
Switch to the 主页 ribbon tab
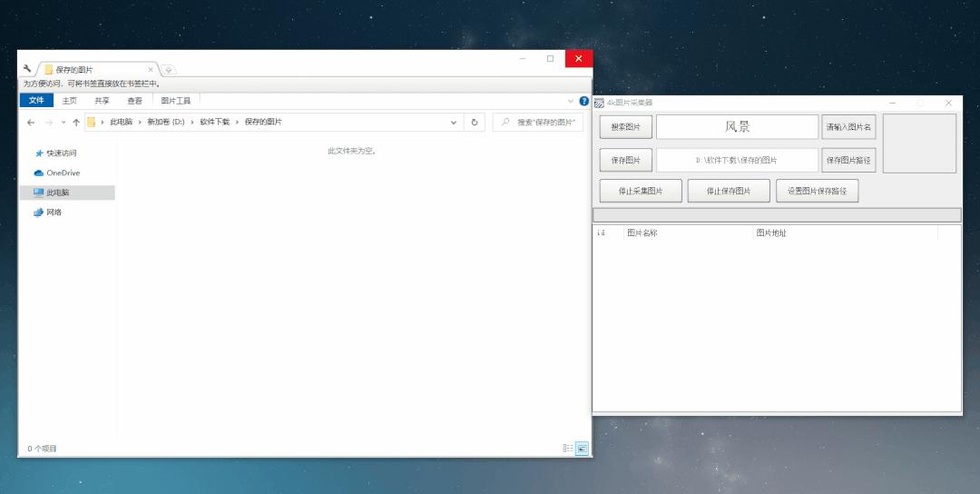(x=69, y=101)
